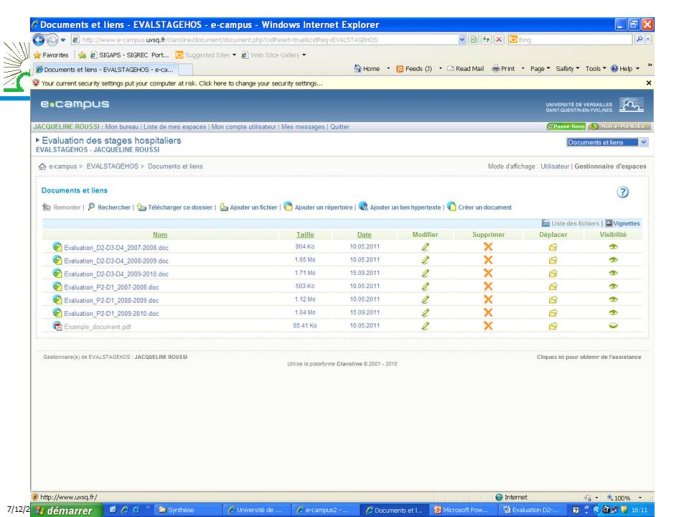Edit the Evaluation_D2-D3-D4_2007-2008.doc file with pencil

coord(425,247)
